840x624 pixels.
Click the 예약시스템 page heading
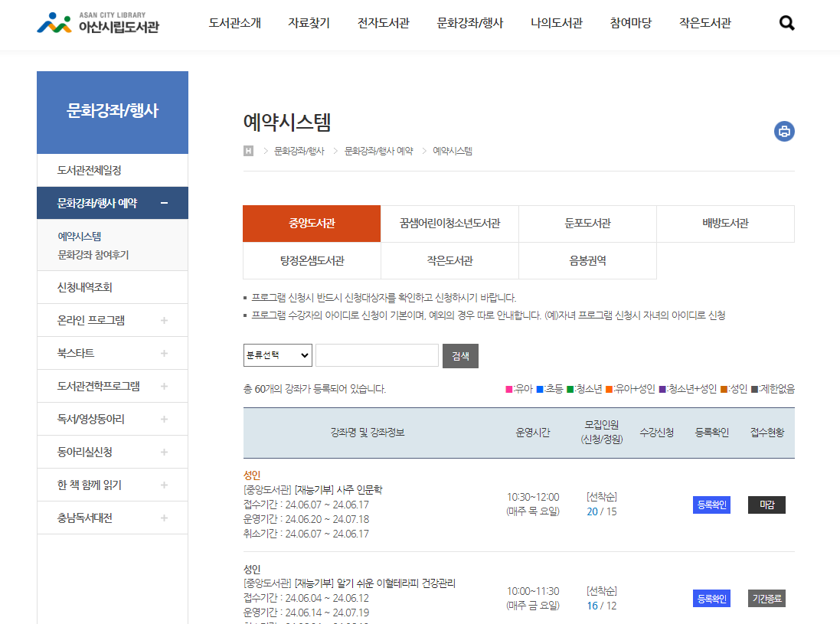(287, 123)
